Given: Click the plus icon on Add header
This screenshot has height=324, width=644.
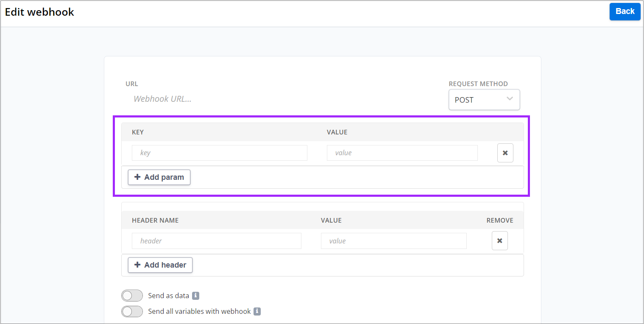Looking at the screenshot, I should (137, 265).
